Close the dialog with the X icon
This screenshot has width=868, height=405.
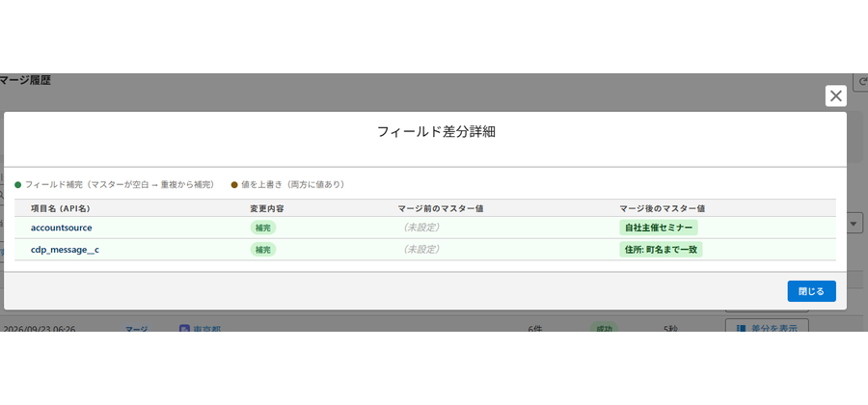(x=836, y=95)
